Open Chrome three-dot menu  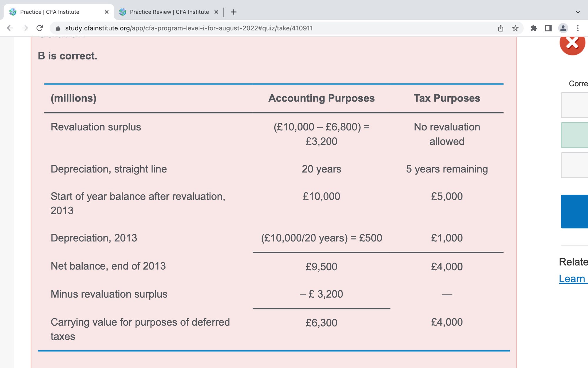click(x=578, y=28)
